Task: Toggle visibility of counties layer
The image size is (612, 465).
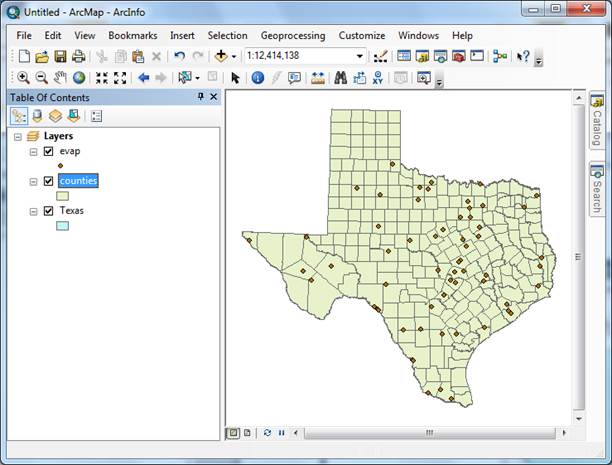Action: click(48, 181)
